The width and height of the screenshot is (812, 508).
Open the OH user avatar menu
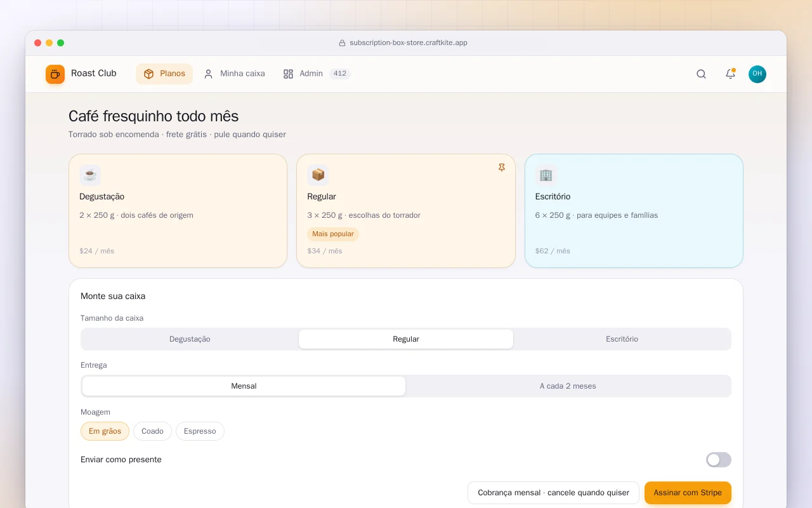pos(757,74)
